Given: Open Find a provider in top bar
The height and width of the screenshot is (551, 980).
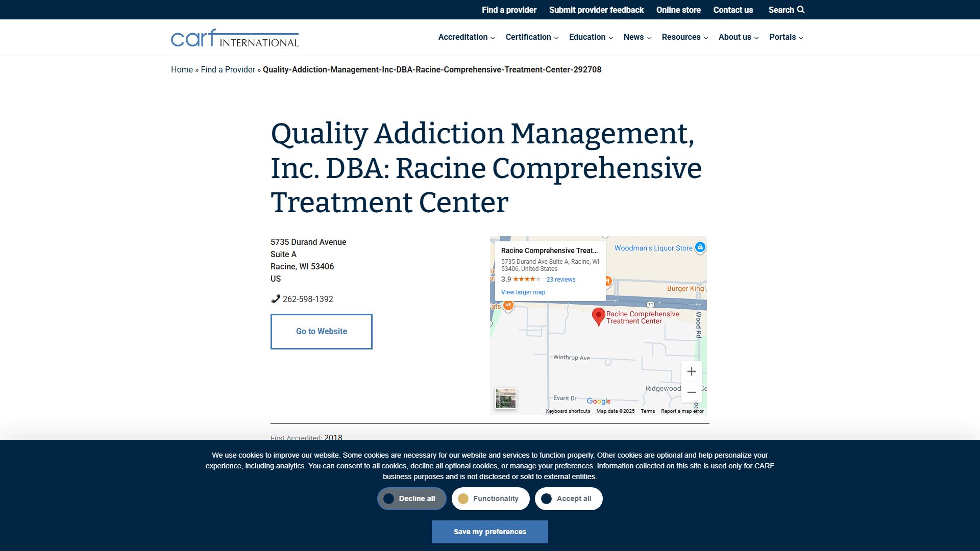Looking at the screenshot, I should 509,10.
